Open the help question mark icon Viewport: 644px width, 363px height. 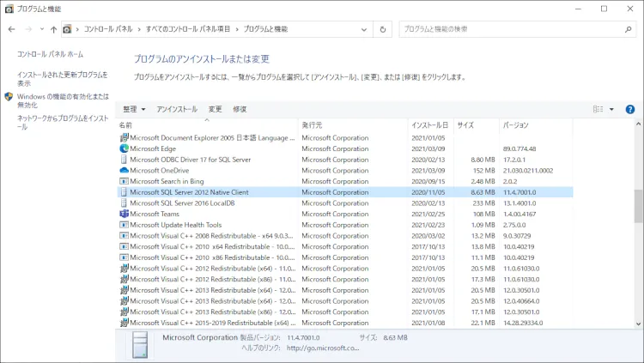click(x=629, y=109)
